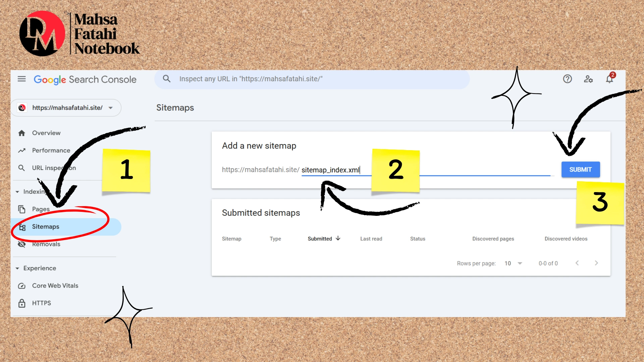Click the Performance trend icon

pyautogui.click(x=22, y=150)
